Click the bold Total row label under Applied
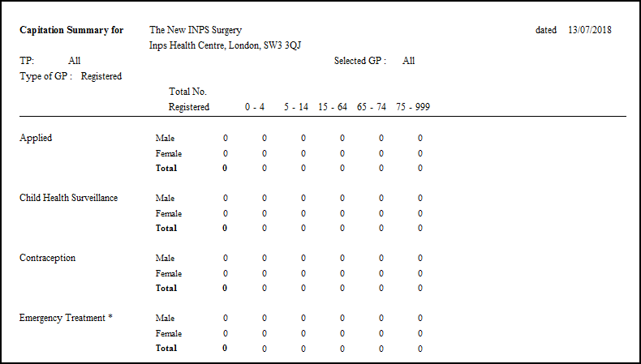Viewport: 641px width, 364px height. [x=166, y=169]
